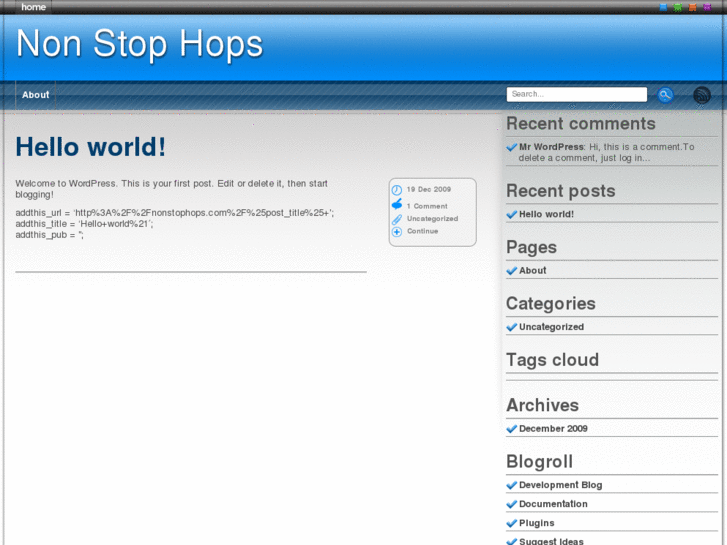The width and height of the screenshot is (727, 545).
Task: Click the clock icon beside 19 Dec 2009
Action: 397,190
